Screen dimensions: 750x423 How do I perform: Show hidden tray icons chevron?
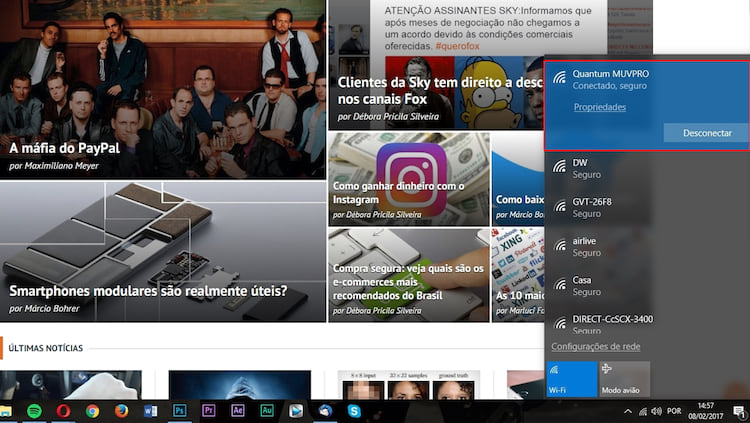(628, 412)
